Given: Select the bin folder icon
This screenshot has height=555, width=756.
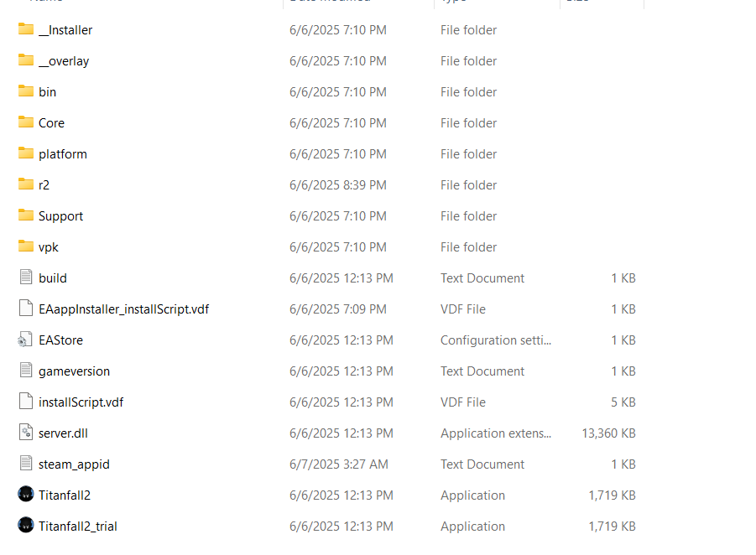Looking at the screenshot, I should pyautogui.click(x=26, y=91).
